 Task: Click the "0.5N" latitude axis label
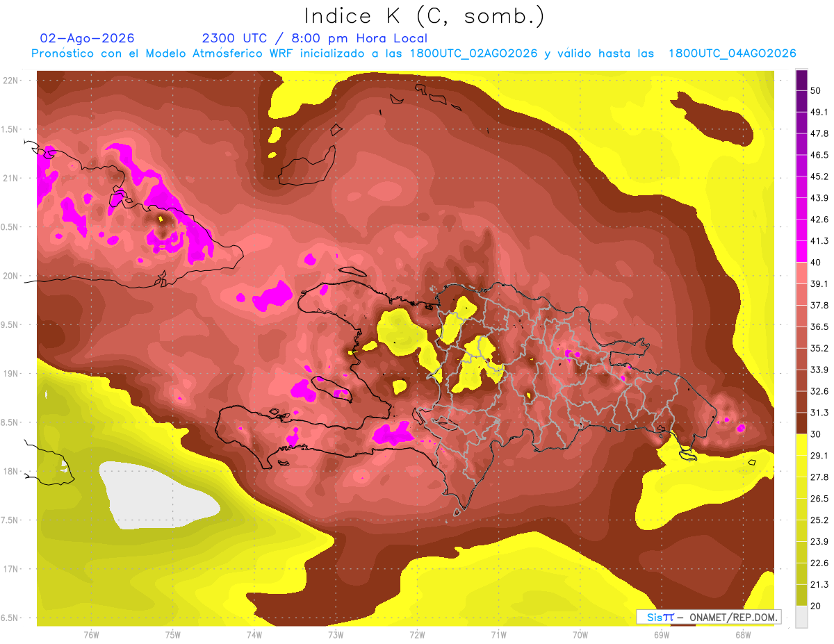point(10,227)
